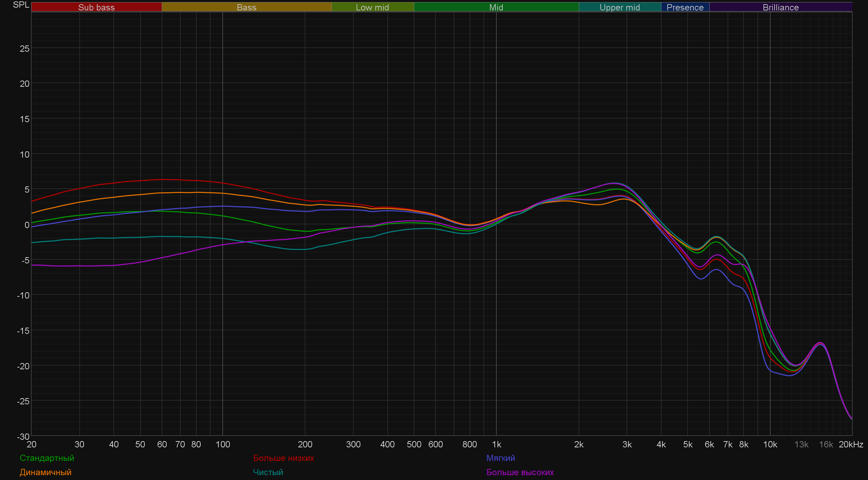Click the 1k frequency axis tick label
The width and height of the screenshot is (868, 480).
coord(496,444)
